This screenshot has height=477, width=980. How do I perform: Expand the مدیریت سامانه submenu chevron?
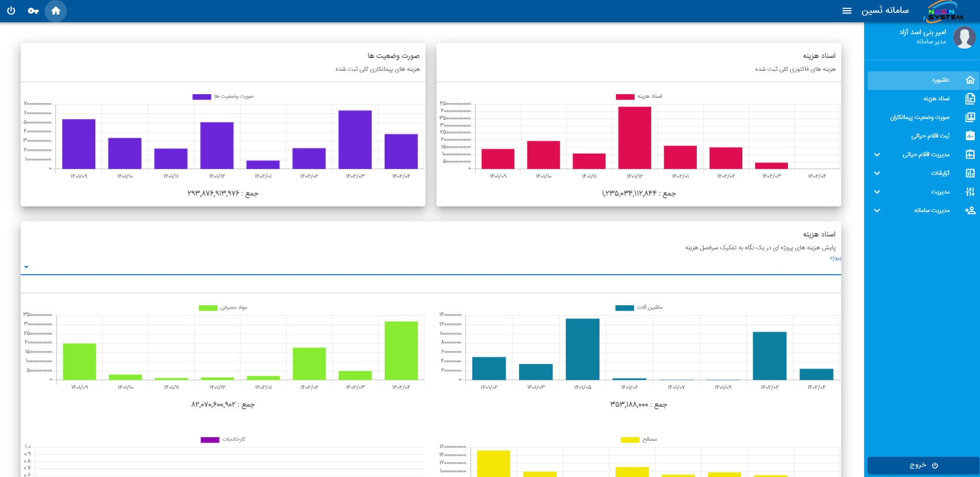coord(877,211)
